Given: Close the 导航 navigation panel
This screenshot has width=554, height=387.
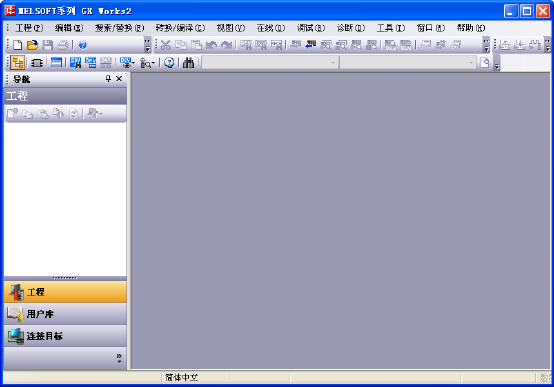Looking at the screenshot, I should coord(119,78).
